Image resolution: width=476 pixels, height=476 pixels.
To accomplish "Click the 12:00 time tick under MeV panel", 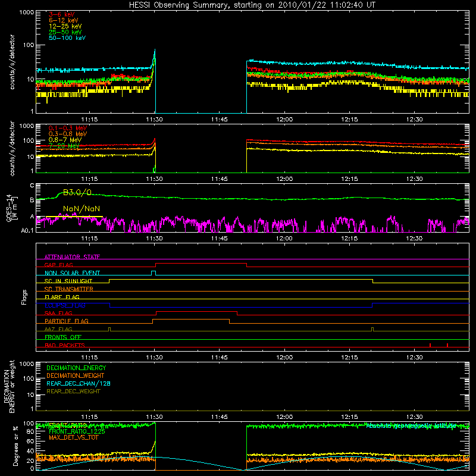I will pyautogui.click(x=284, y=179).
